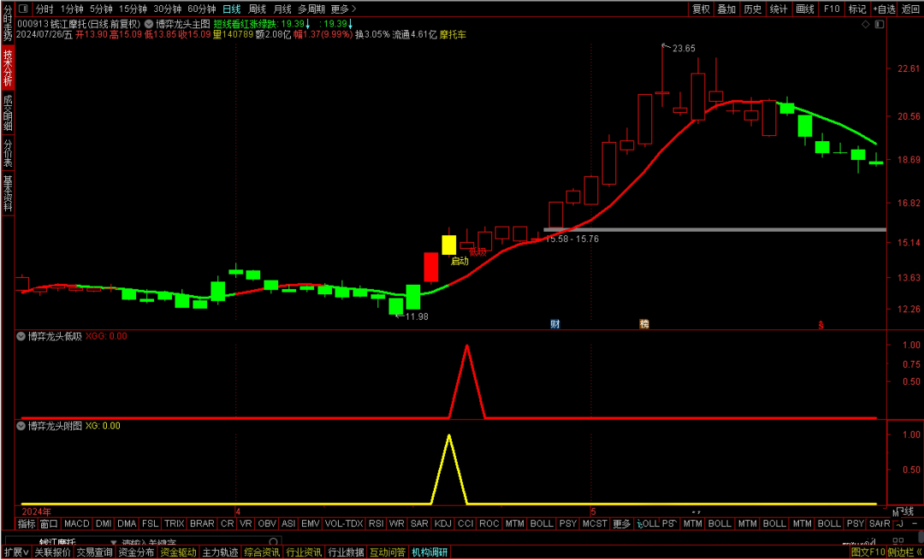This screenshot has height=560, width=924.
Task: Switch to 周线 weekly chart tab
Action: (258, 9)
